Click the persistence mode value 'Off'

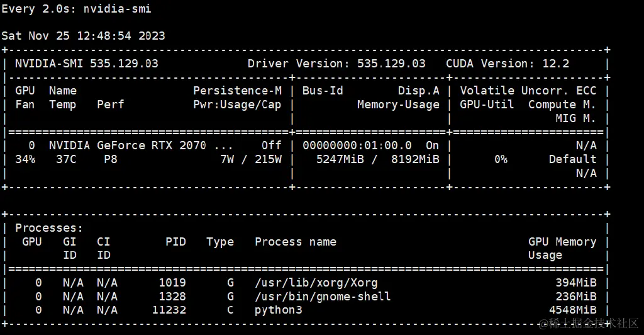[x=272, y=145]
